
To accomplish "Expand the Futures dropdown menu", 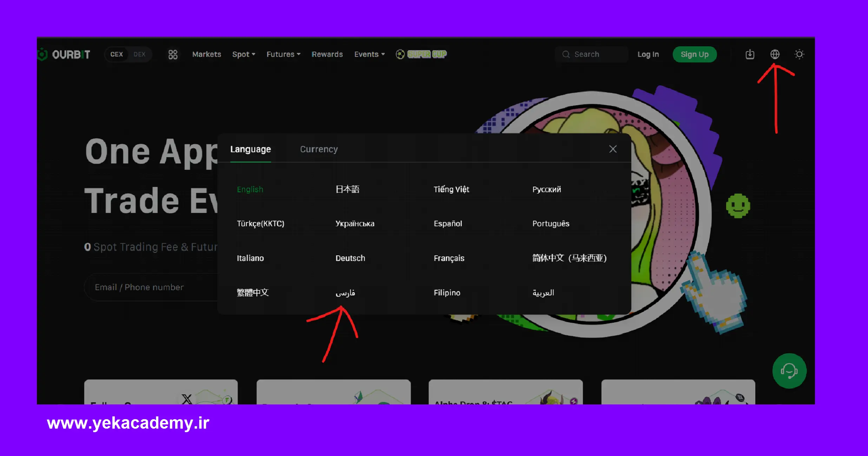I will (283, 54).
